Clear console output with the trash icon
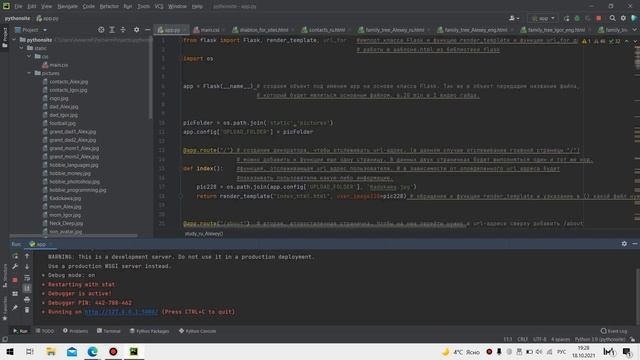The height and width of the screenshot is (360, 640). 27,310
